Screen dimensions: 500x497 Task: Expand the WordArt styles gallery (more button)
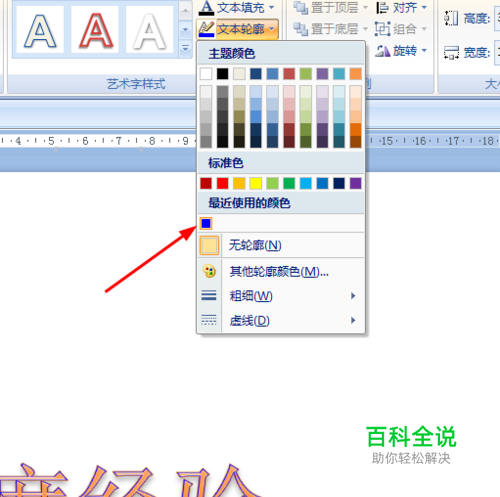tap(185, 49)
